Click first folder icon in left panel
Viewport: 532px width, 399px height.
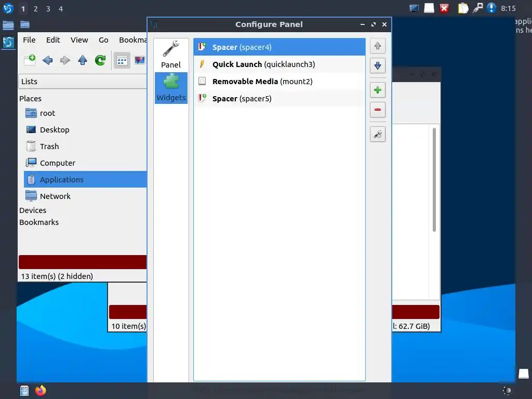(8, 25)
